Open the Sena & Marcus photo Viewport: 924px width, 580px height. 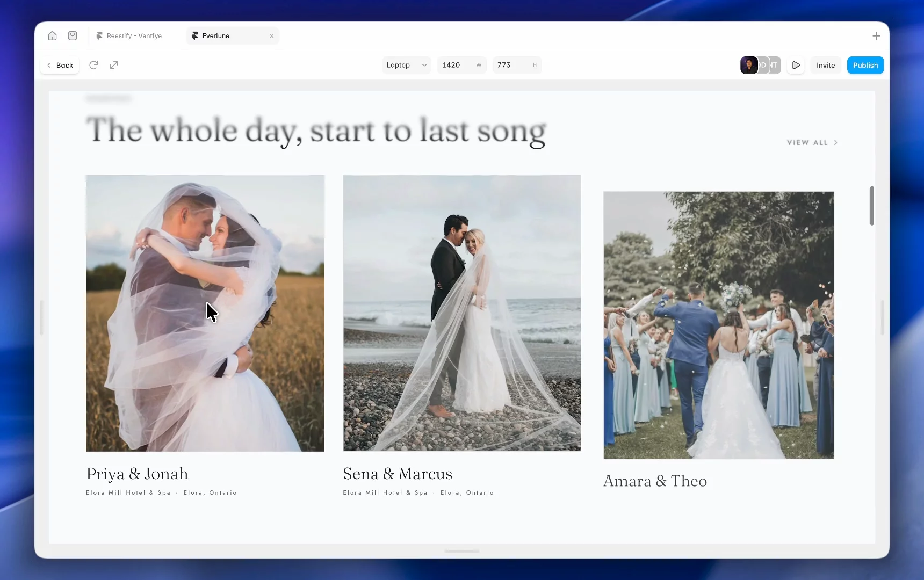(462, 313)
